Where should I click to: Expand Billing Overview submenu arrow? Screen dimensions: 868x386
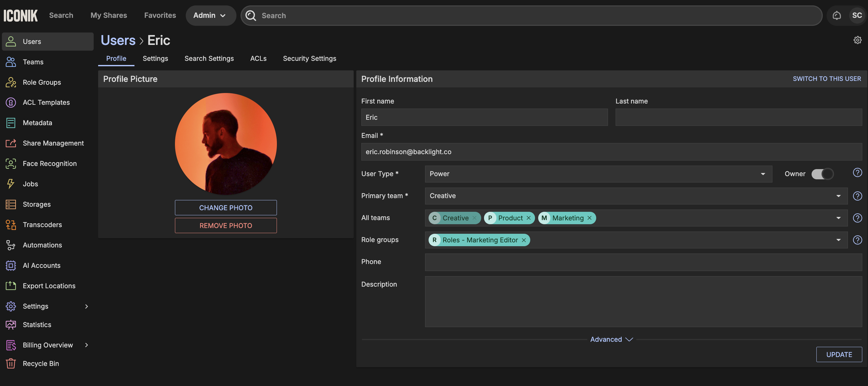pos(87,345)
